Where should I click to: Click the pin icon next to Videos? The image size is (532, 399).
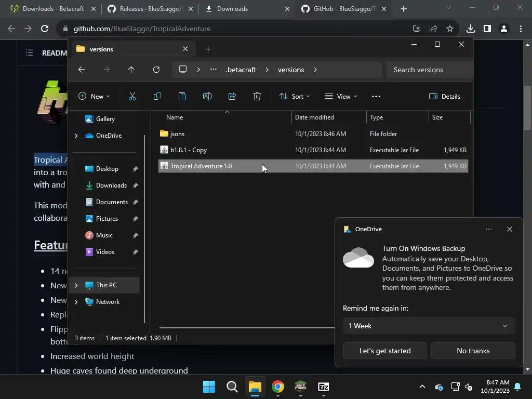point(136,252)
